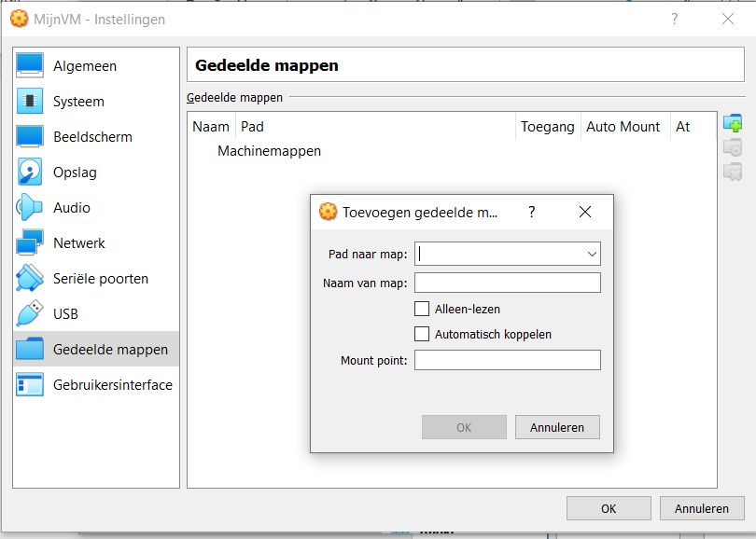The height and width of the screenshot is (539, 756).
Task: Click the Seriële poorten connector icon
Action: (x=30, y=279)
